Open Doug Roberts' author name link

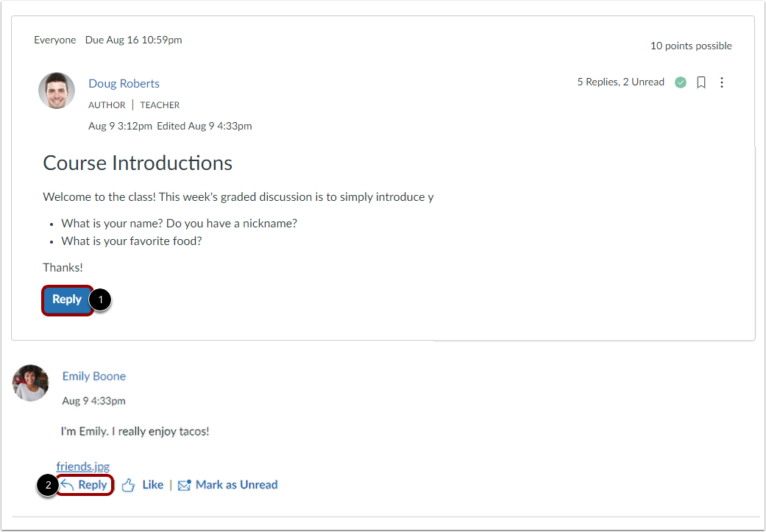click(124, 84)
